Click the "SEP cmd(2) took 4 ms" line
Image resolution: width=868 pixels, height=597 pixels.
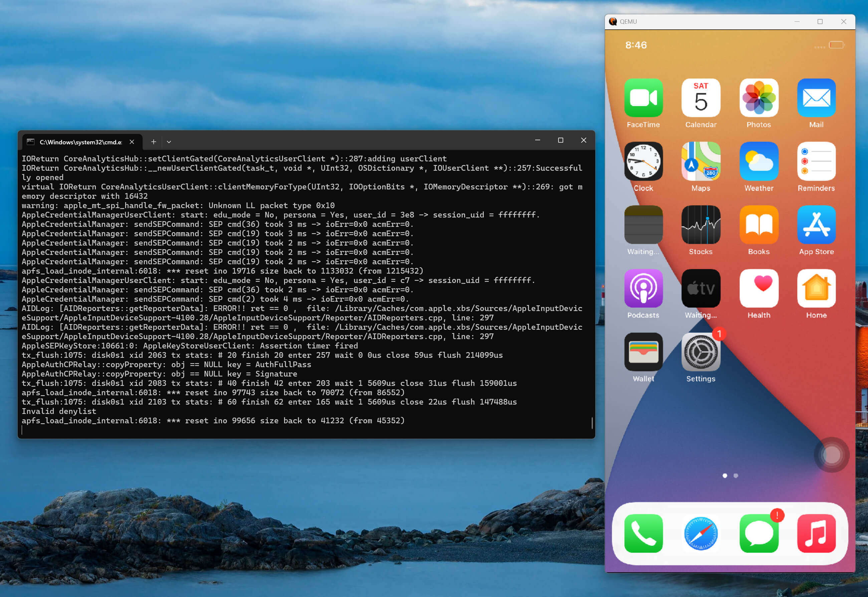pyautogui.click(x=215, y=299)
